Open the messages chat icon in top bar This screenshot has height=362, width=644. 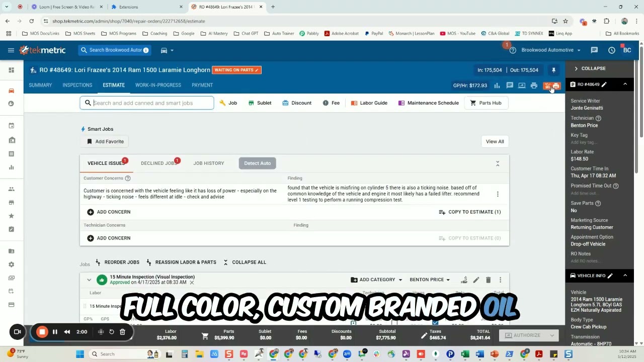tap(594, 50)
